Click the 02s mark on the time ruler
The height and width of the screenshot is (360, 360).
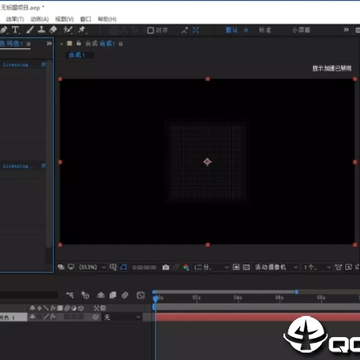[x=196, y=298]
